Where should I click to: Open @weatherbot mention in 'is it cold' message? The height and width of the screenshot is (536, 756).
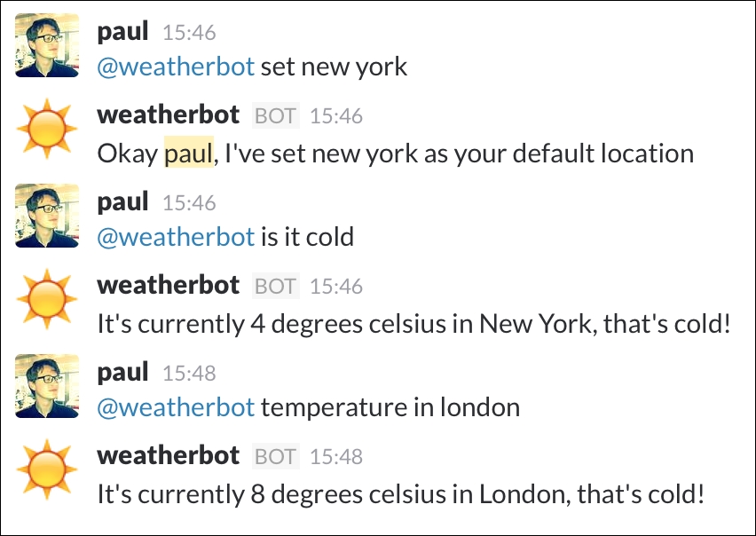pos(176,237)
